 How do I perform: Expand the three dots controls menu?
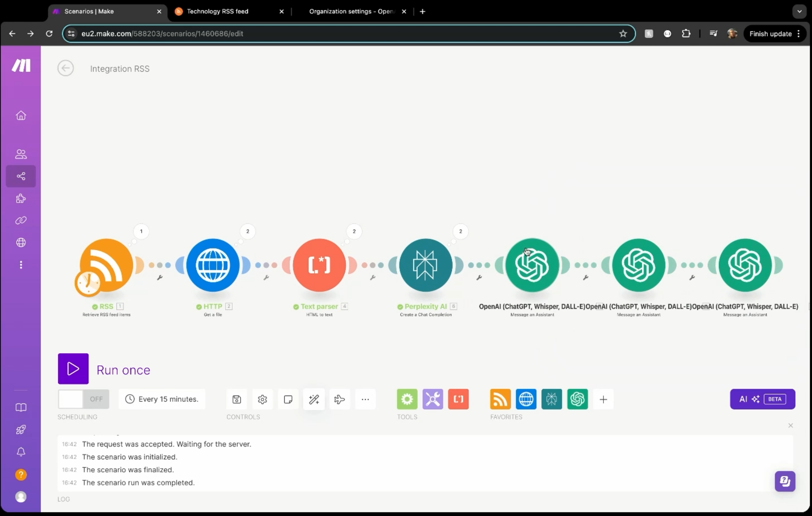365,399
